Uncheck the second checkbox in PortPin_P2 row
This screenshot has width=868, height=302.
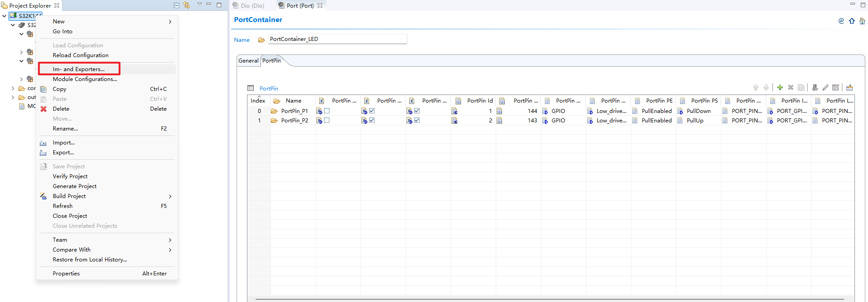click(372, 121)
